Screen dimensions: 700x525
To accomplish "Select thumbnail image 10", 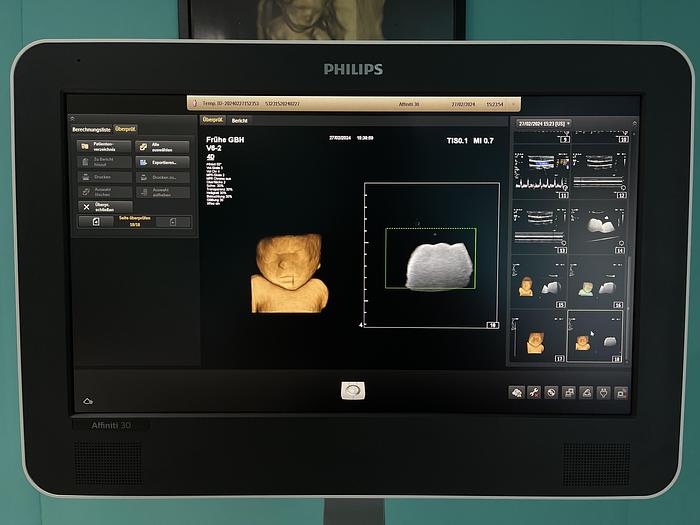I will (x=600, y=137).
